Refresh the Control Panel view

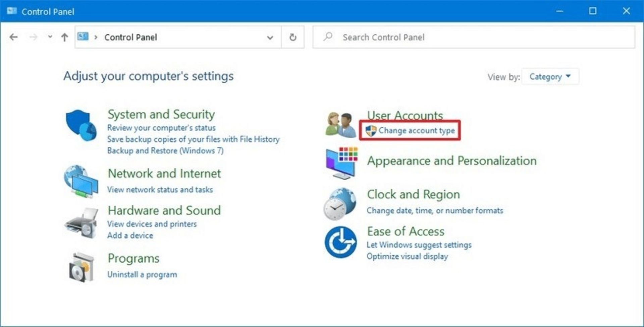293,37
